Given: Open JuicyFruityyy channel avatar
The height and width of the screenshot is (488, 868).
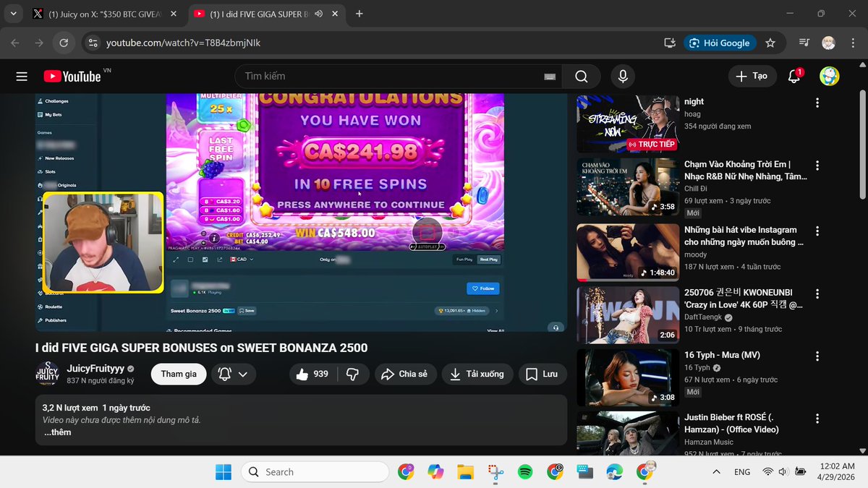Looking at the screenshot, I should pyautogui.click(x=47, y=374).
